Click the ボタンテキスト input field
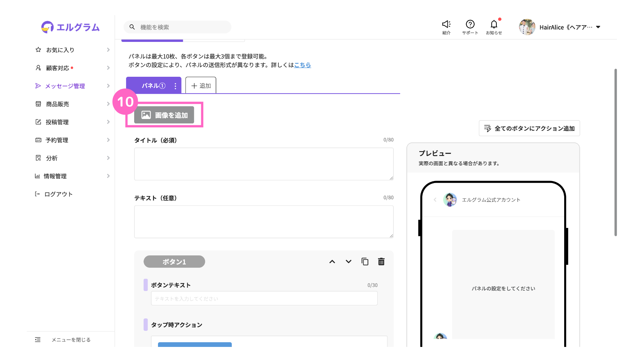644x362 pixels. [x=264, y=298]
